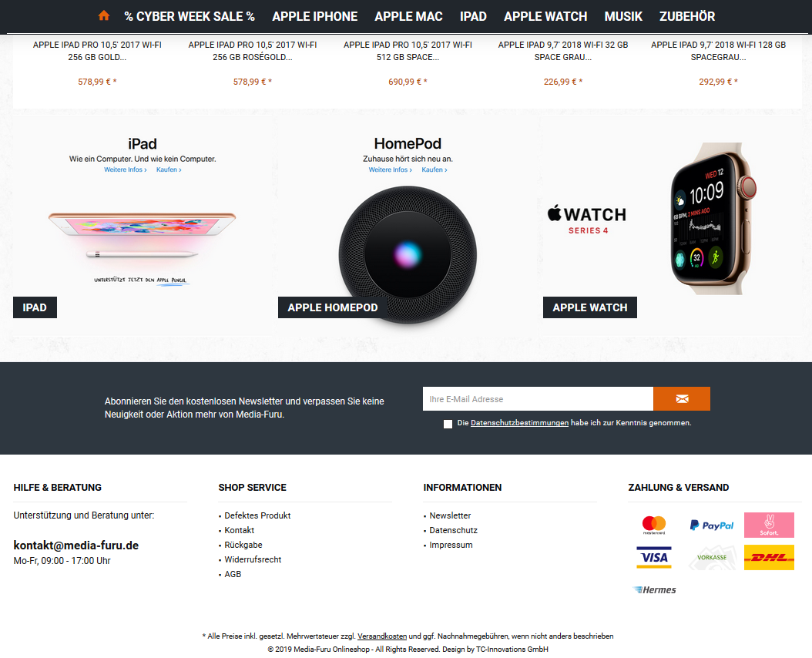Open the APPLE WATCH category button
The image size is (812, 658).
[590, 307]
